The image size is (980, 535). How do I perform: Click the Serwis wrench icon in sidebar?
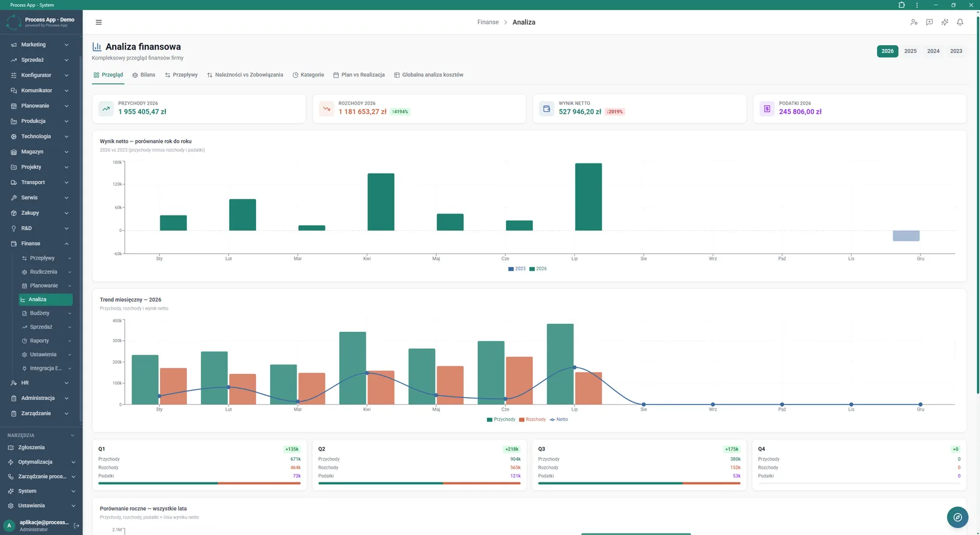pos(13,198)
